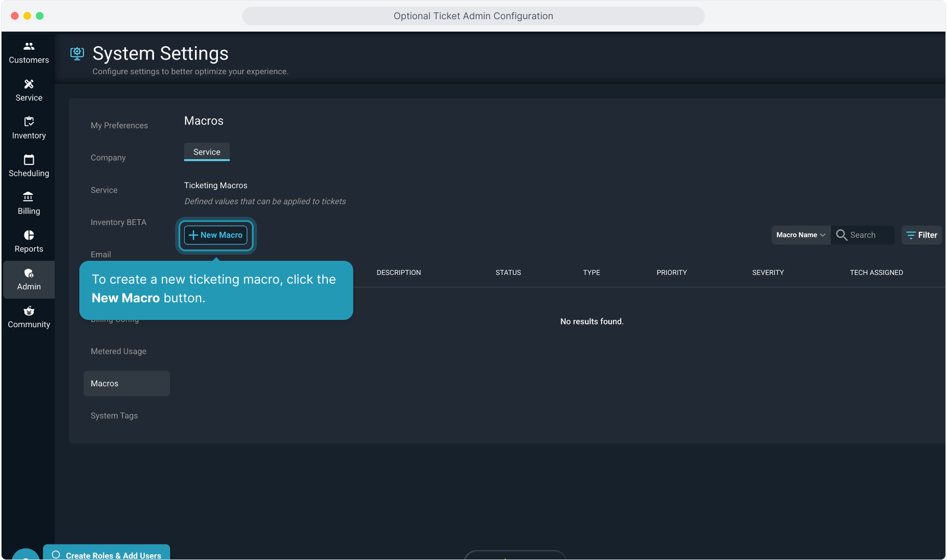Screen dimensions: 947x560
Task: Expand the Macro Name dropdown
Action: (x=800, y=235)
